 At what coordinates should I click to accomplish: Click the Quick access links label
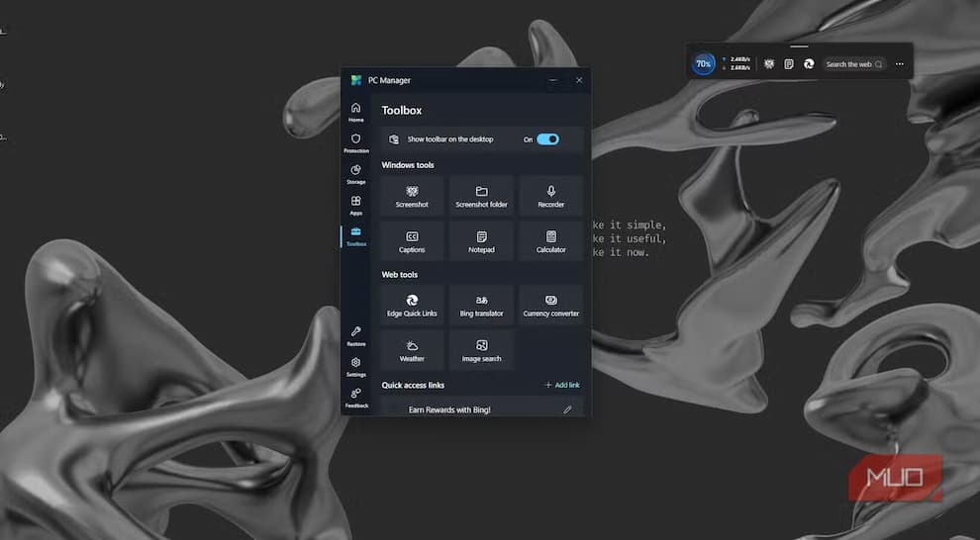click(413, 385)
